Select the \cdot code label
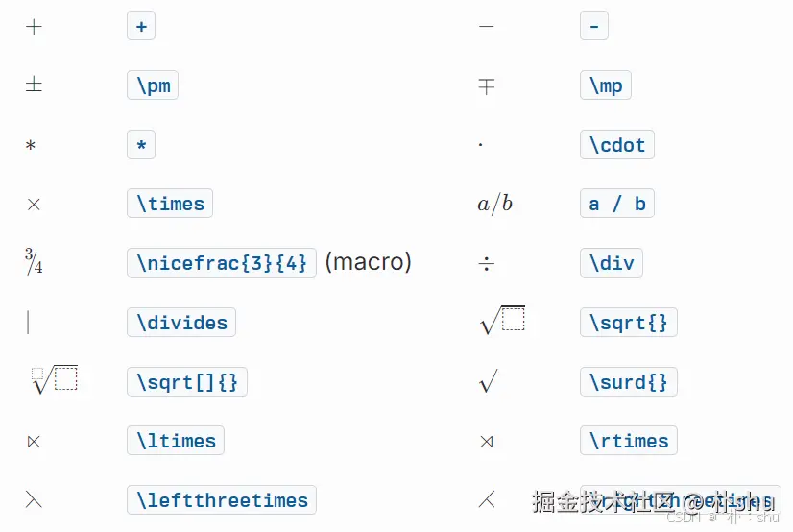The image size is (793, 532). (x=617, y=145)
